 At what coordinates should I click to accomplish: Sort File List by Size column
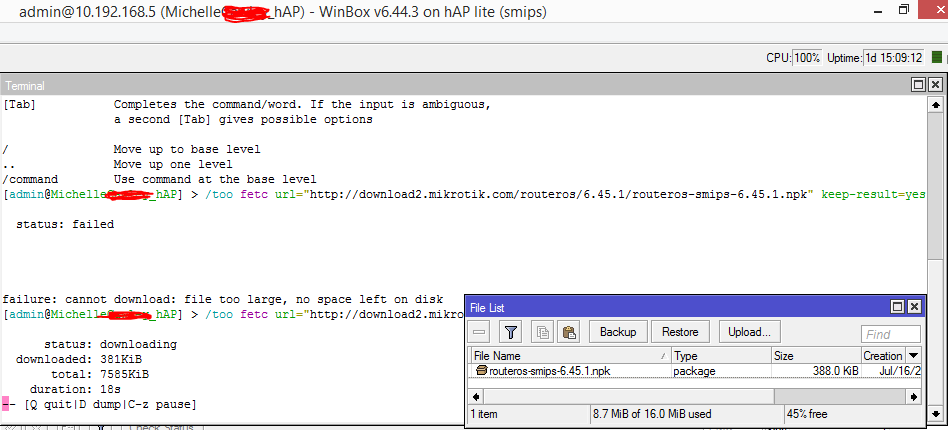click(817, 356)
